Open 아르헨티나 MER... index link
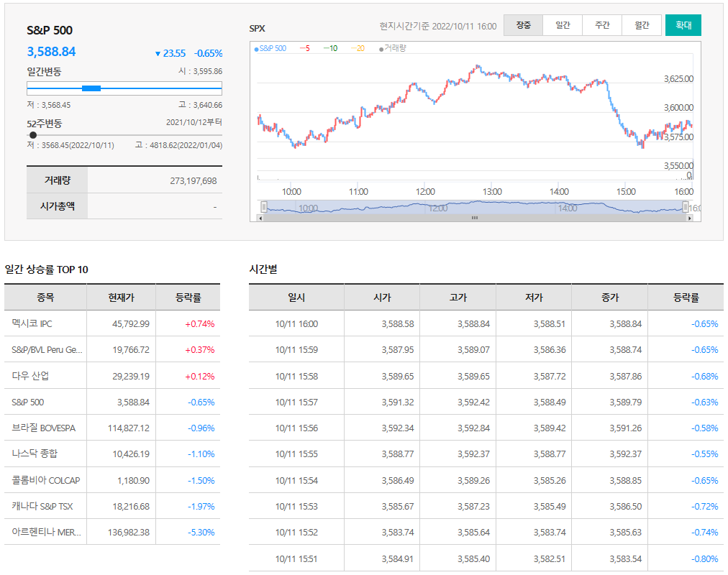728x575 pixels. pos(47,533)
